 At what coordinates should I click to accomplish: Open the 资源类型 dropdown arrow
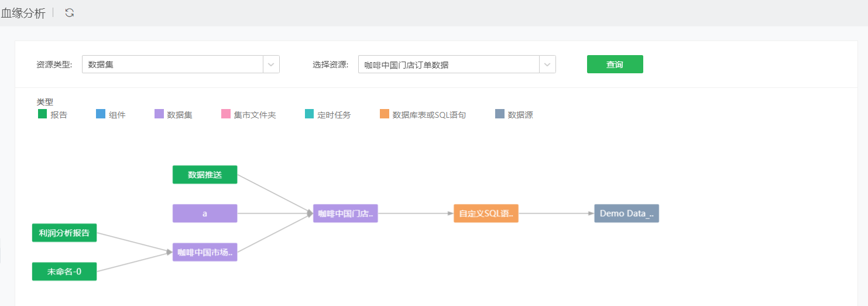pos(271,64)
